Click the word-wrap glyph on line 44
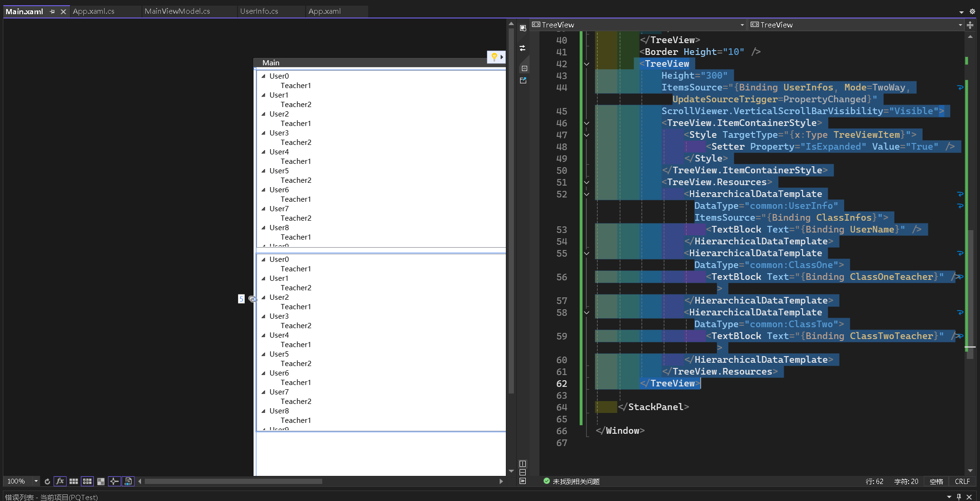Viewport: 980px width, 501px height. tap(960, 88)
